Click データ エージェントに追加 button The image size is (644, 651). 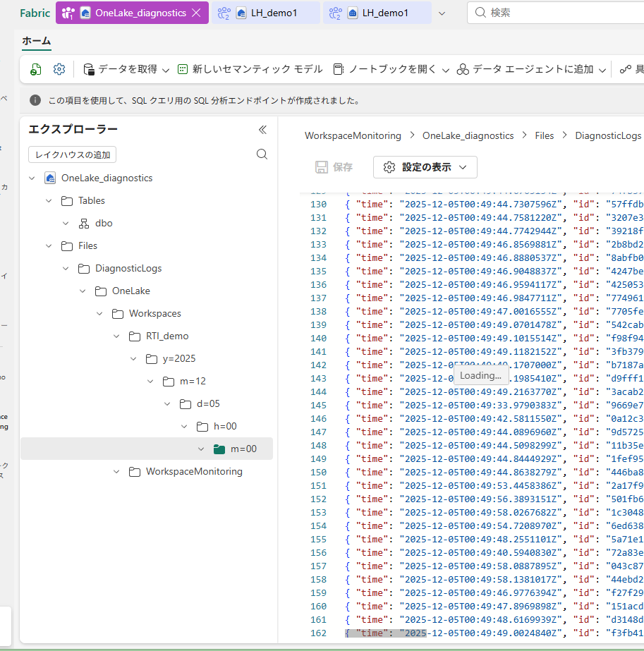[525, 69]
